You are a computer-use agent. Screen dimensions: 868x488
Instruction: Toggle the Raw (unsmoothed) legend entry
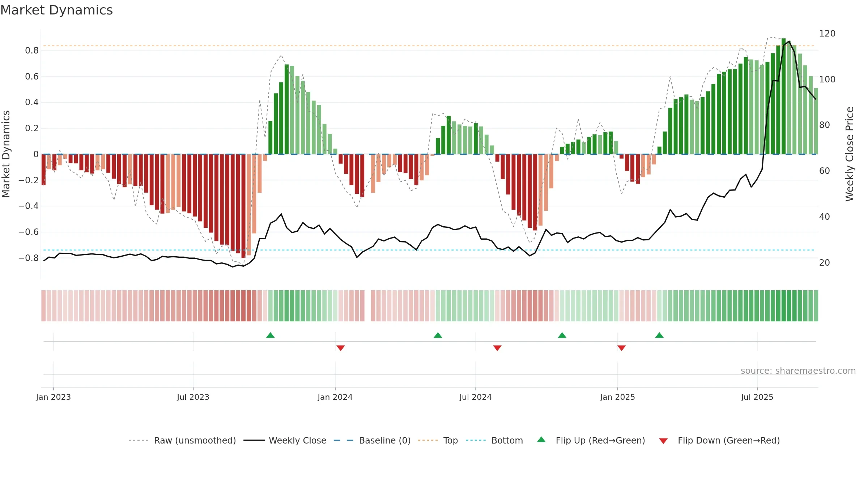182,440
